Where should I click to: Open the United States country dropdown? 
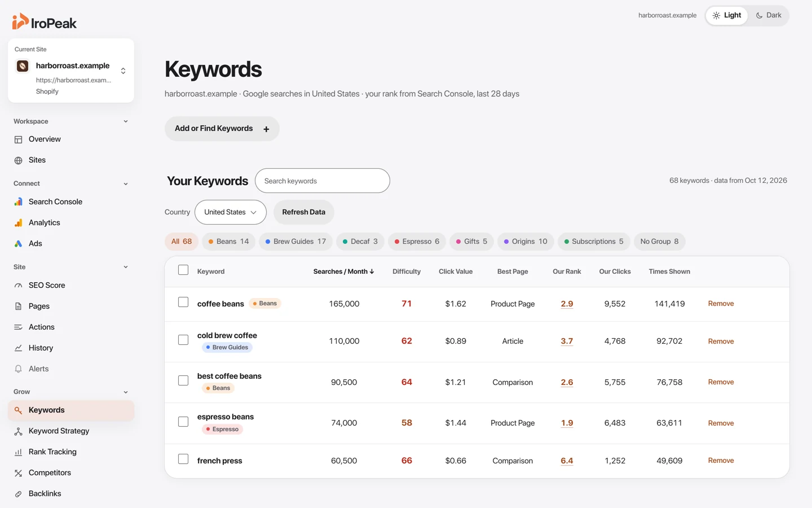(231, 212)
